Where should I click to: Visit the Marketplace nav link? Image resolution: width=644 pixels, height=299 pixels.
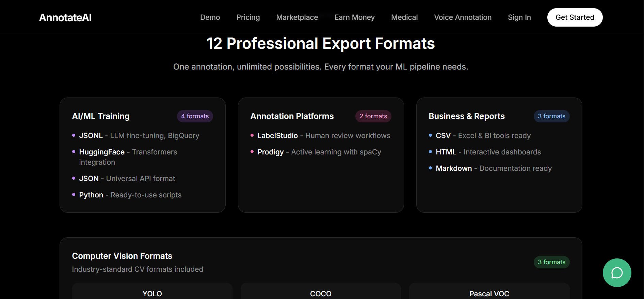point(297,17)
